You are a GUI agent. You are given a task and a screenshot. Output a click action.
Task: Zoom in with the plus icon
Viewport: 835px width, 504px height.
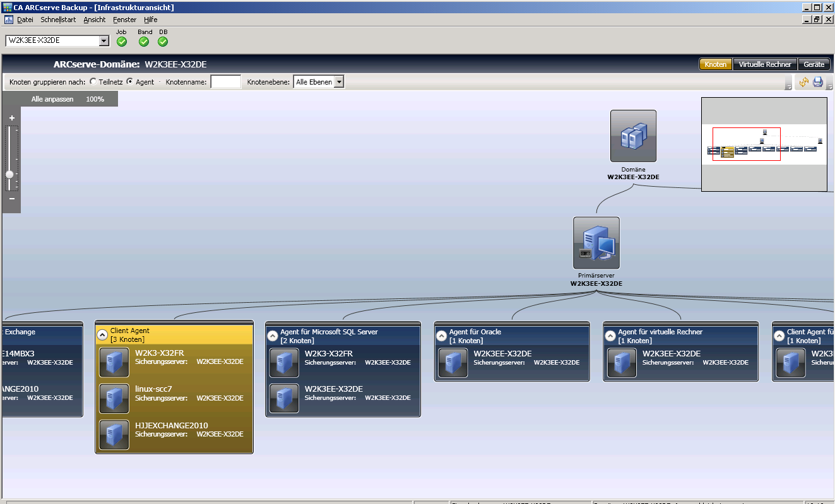[x=11, y=118]
